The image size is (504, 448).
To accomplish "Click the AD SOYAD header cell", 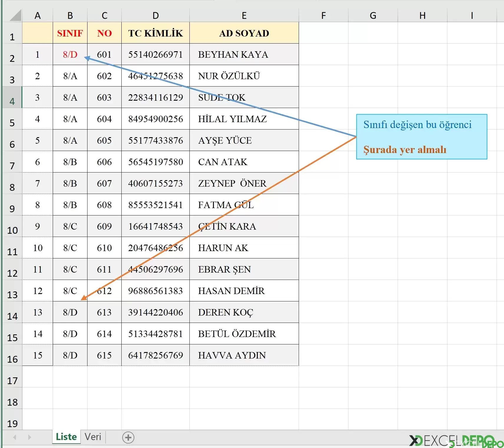I will [244, 33].
